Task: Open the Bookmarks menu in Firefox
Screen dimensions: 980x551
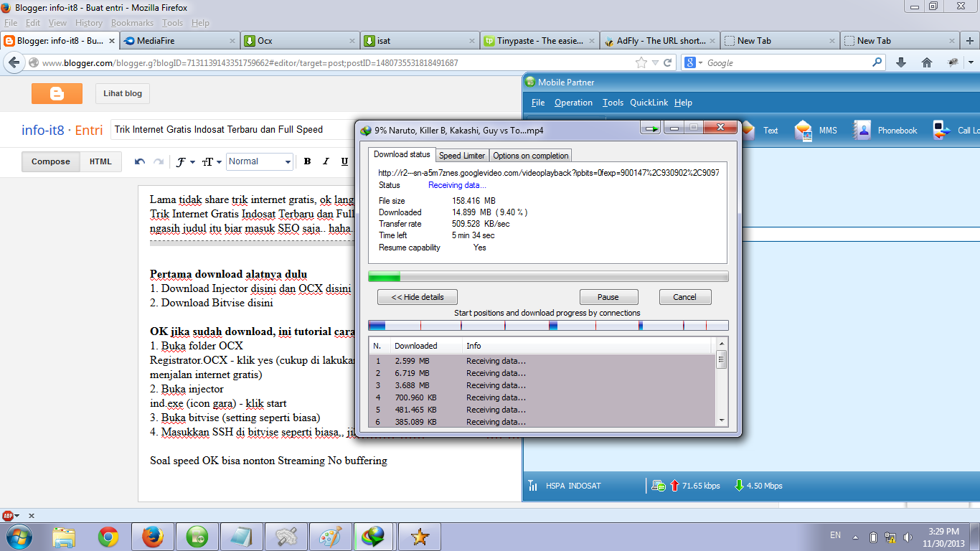Action: click(132, 23)
